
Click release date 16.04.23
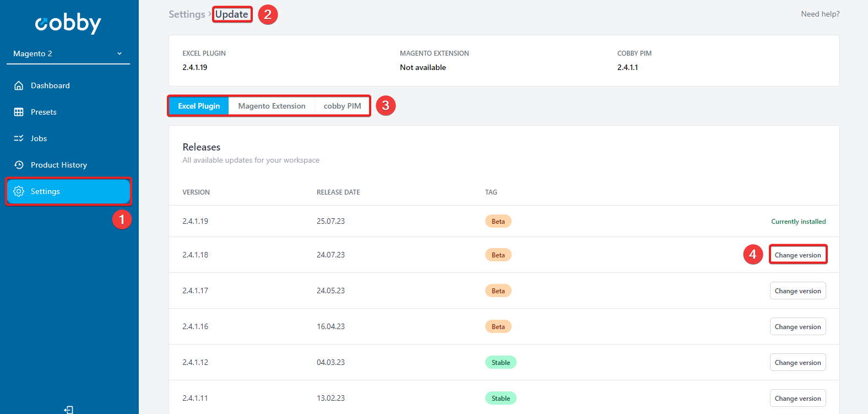(x=330, y=326)
